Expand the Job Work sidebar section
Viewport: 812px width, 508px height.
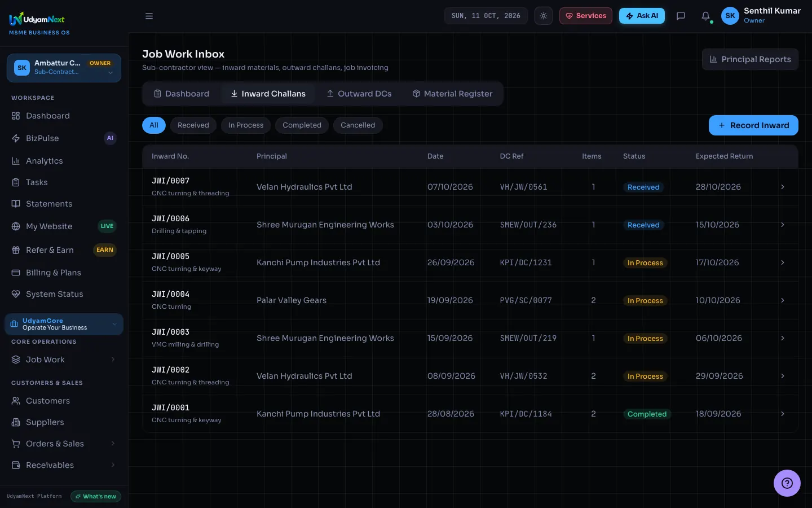click(x=64, y=360)
